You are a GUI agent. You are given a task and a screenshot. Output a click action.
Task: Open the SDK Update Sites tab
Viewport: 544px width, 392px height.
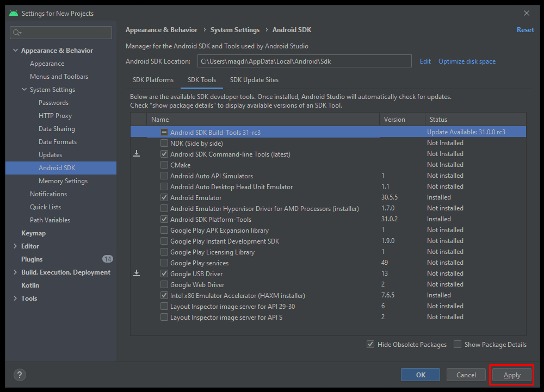[254, 80]
